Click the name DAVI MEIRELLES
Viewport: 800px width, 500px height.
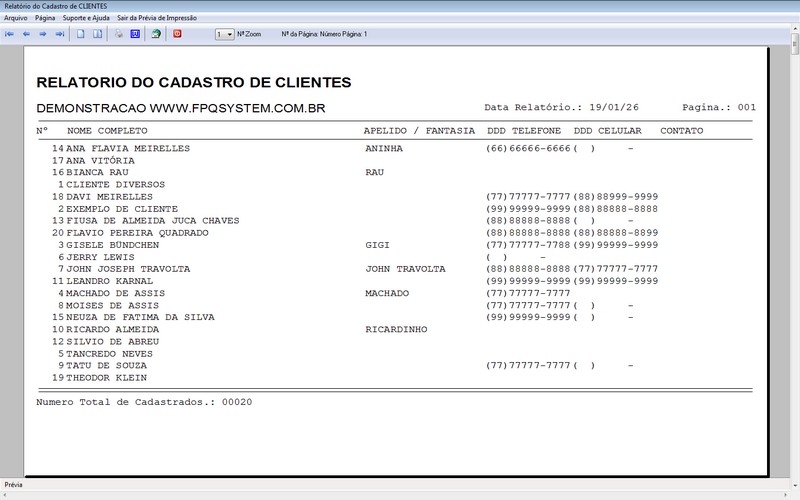(x=109, y=197)
